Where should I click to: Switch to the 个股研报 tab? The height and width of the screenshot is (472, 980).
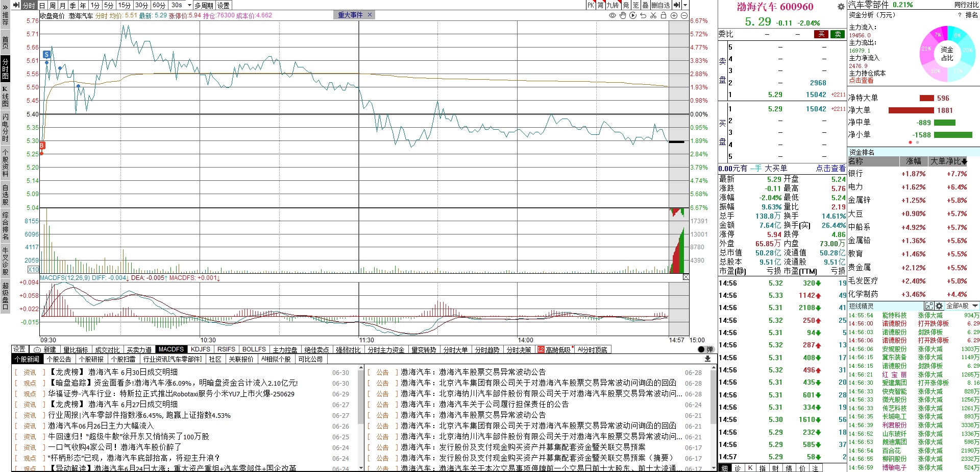pyautogui.click(x=91, y=359)
